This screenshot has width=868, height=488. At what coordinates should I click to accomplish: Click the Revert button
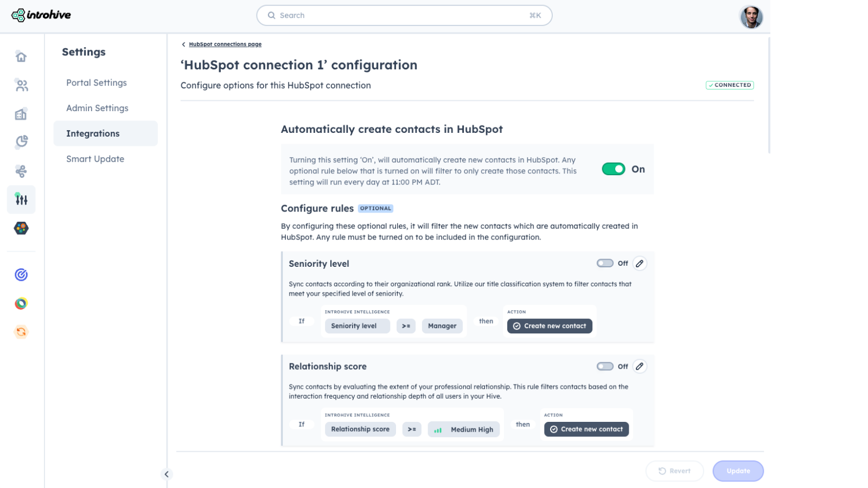[x=674, y=471]
